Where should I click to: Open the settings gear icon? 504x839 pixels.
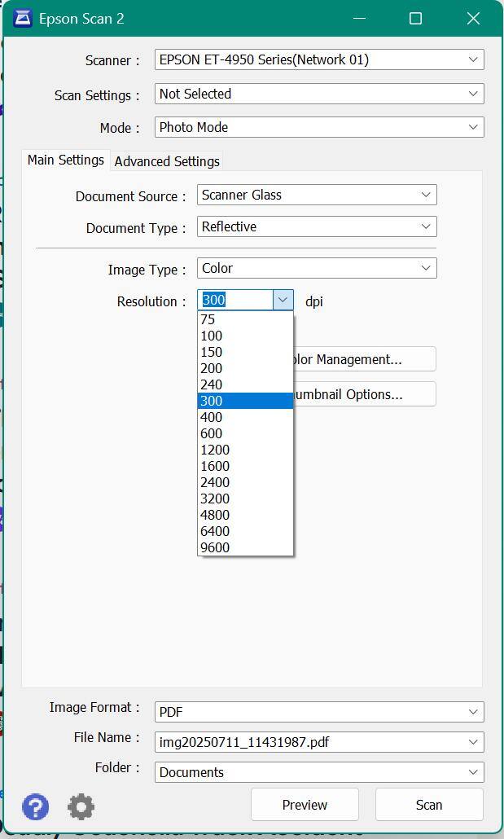coord(81,806)
